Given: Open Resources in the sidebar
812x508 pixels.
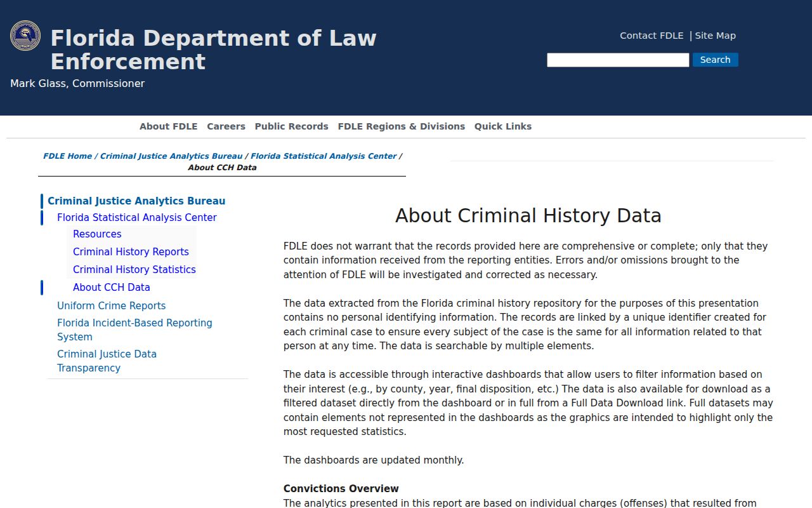Looking at the screenshot, I should [97, 234].
